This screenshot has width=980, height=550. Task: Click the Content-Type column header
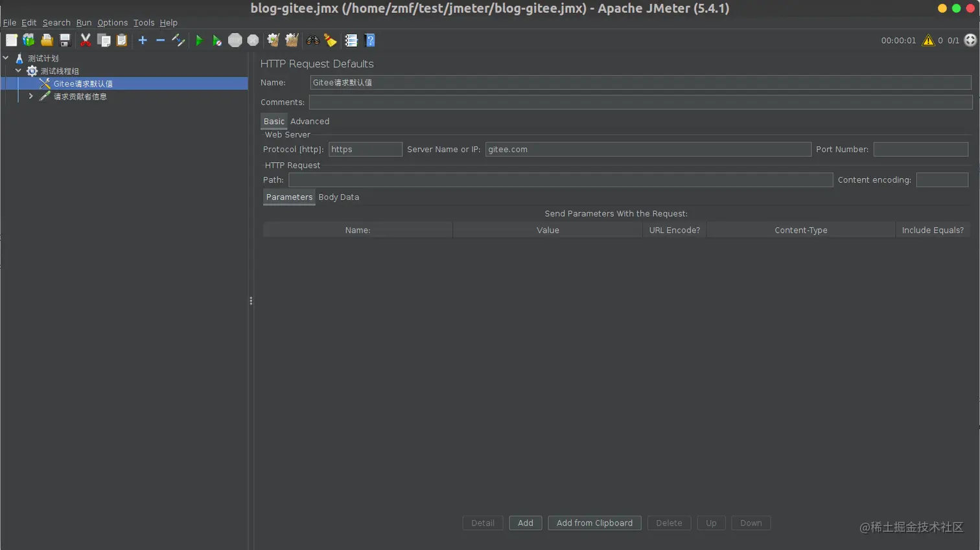click(x=801, y=230)
